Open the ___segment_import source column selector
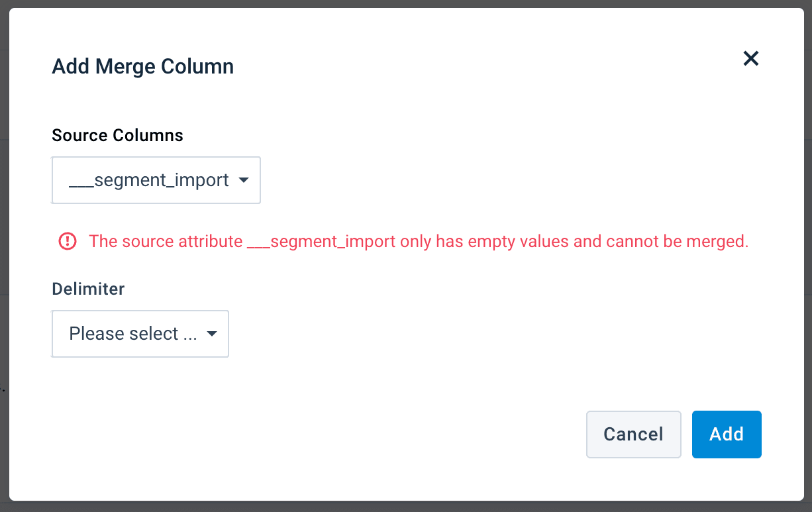 [156, 180]
